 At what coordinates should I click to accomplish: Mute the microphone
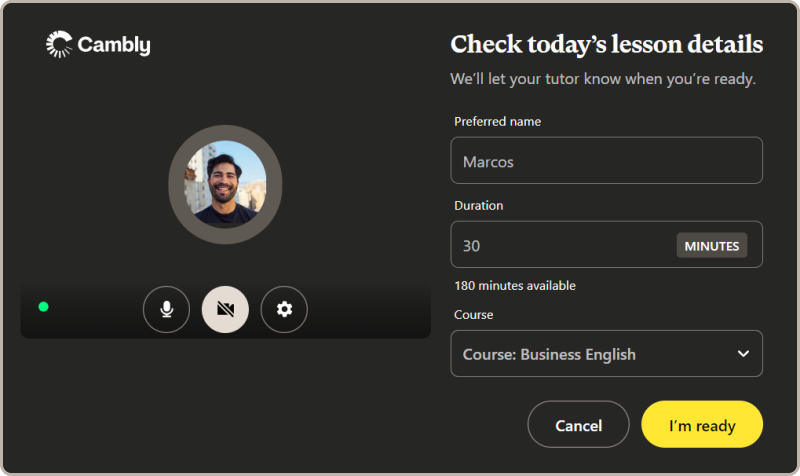point(166,310)
